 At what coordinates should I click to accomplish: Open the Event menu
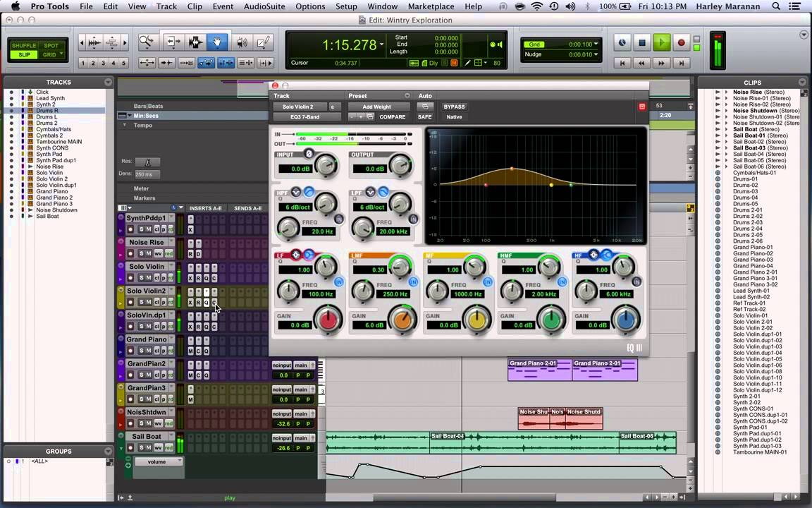(x=223, y=6)
